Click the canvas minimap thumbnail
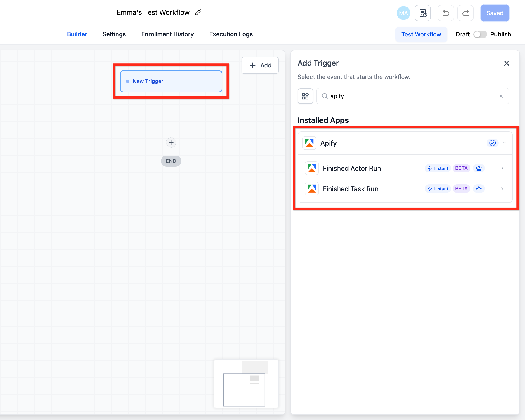The height and width of the screenshot is (420, 525). pos(246,384)
